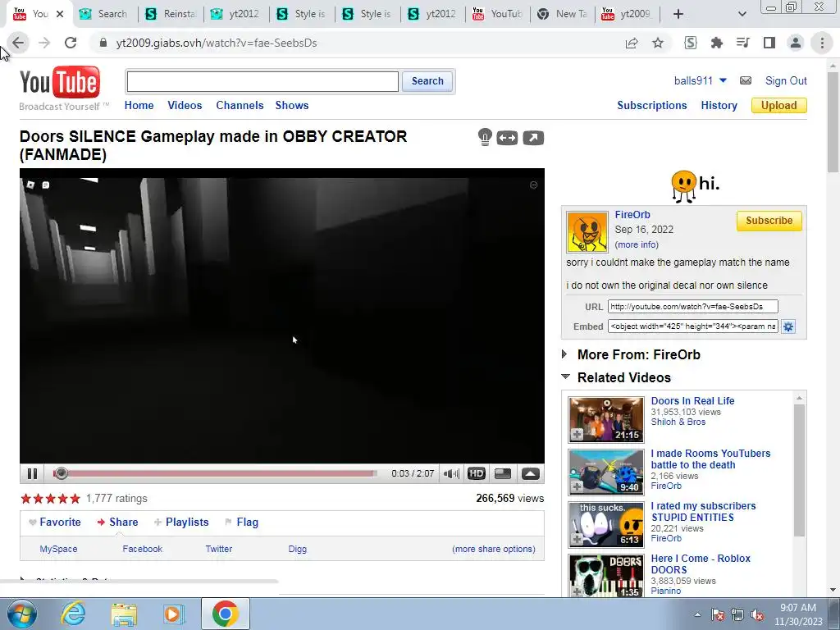
Task: Open the Home menu item
Action: click(139, 106)
